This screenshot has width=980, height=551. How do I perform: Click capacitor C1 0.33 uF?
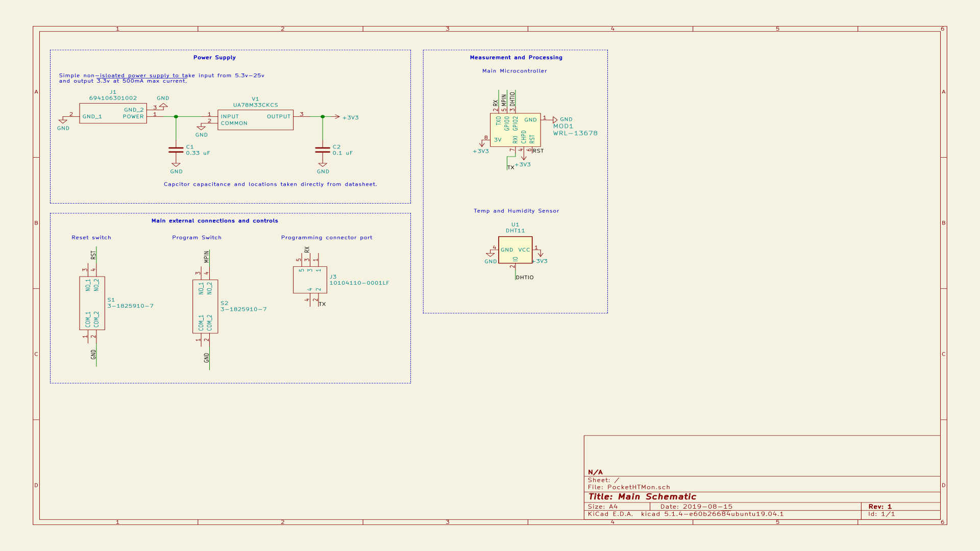pyautogui.click(x=176, y=149)
